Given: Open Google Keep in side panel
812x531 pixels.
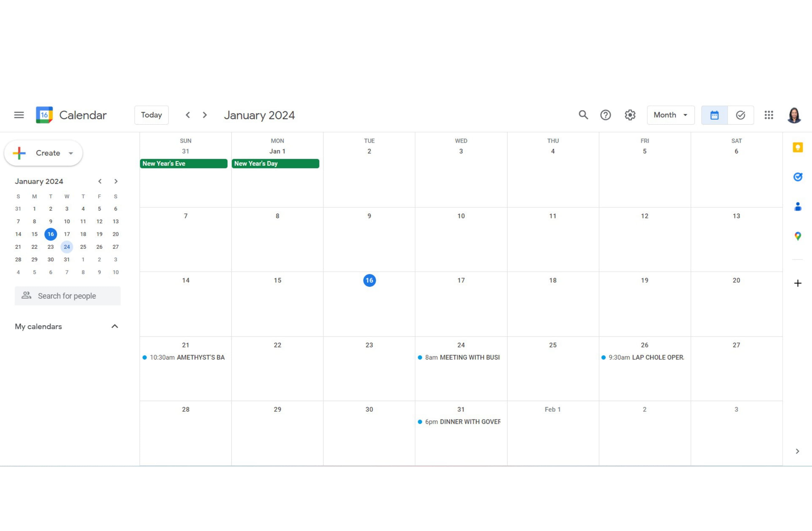Looking at the screenshot, I should [797, 147].
